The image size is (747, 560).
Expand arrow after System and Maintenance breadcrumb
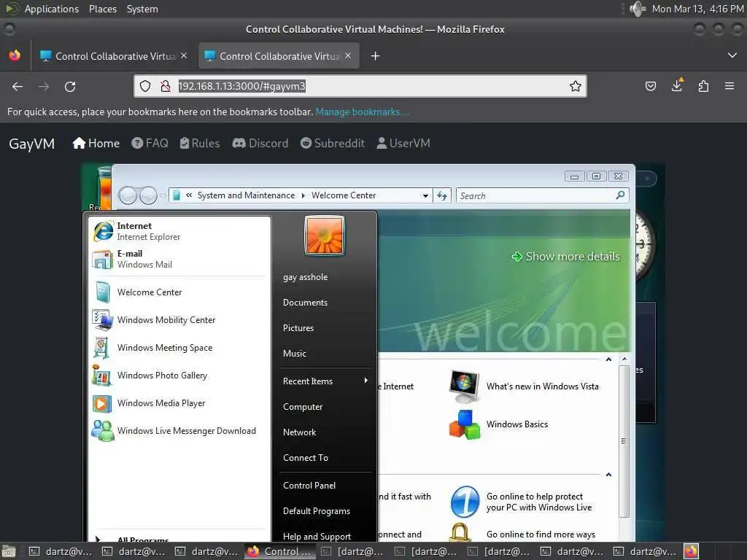[x=303, y=195]
